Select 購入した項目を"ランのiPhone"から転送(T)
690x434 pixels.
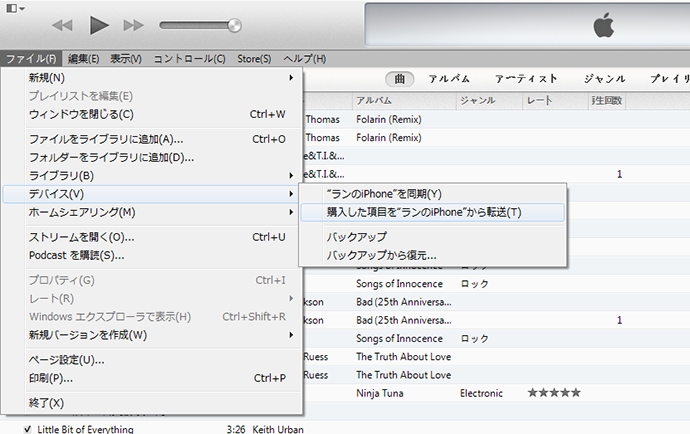click(433, 212)
